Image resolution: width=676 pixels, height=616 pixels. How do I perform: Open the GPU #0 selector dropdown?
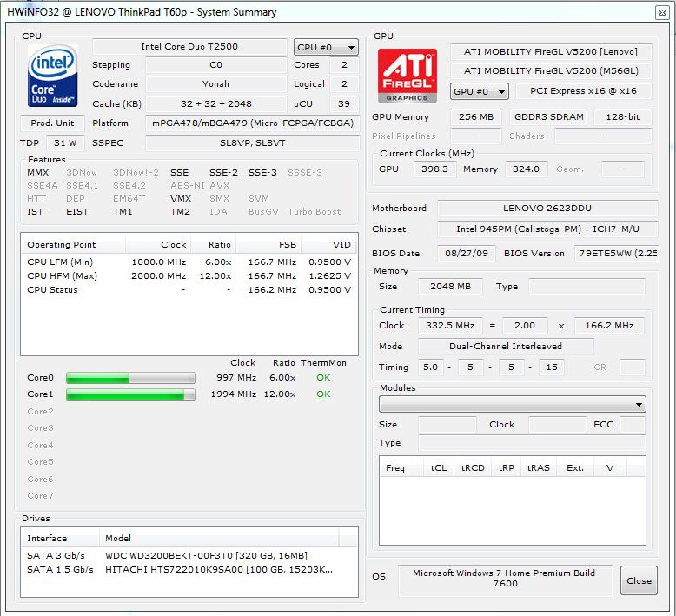[479, 91]
